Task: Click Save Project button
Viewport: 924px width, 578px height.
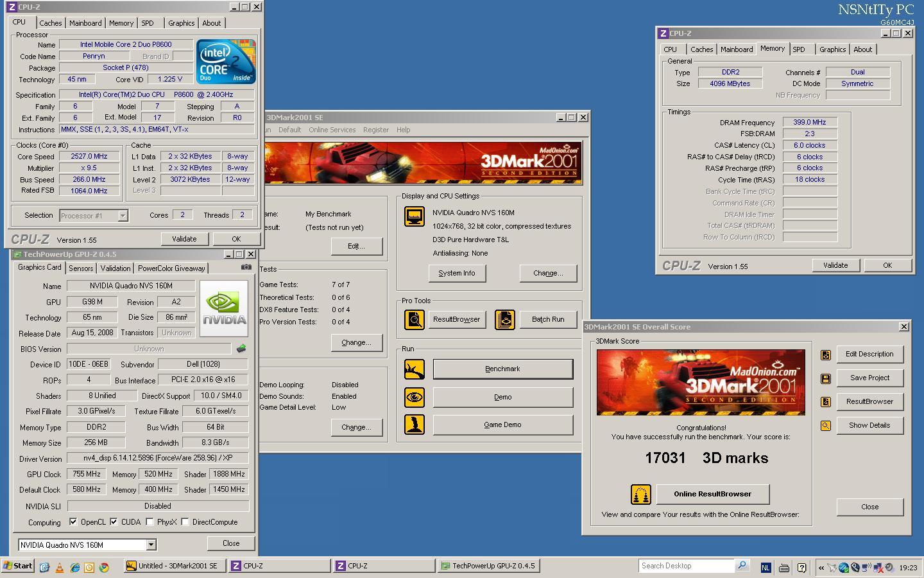Action: [x=869, y=378]
